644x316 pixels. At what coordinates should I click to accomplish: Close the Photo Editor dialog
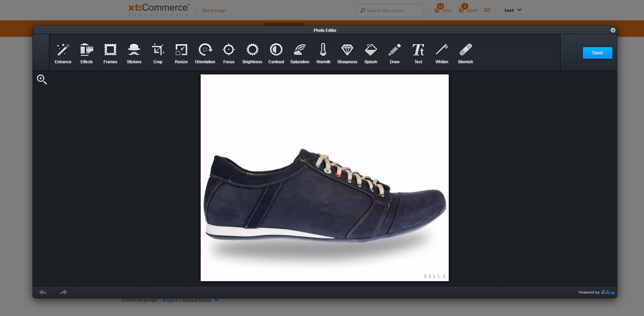coord(613,30)
